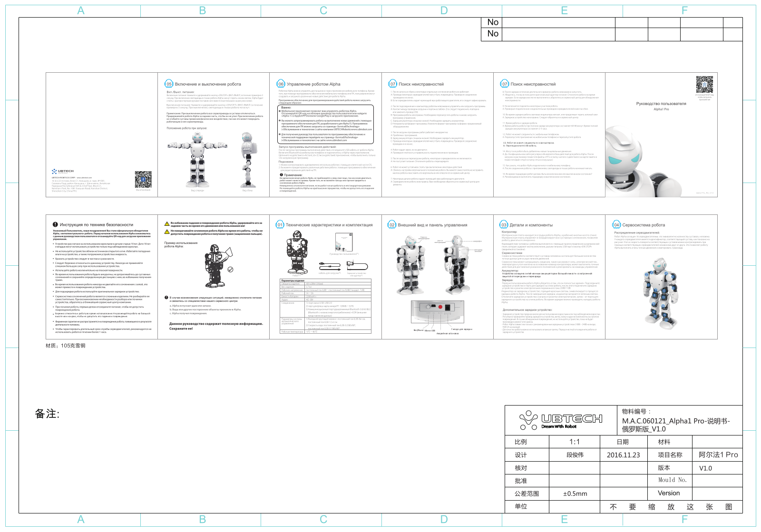Click the cover title Руководство пользователя
The width and height of the screenshot is (761, 532).
tap(661, 104)
